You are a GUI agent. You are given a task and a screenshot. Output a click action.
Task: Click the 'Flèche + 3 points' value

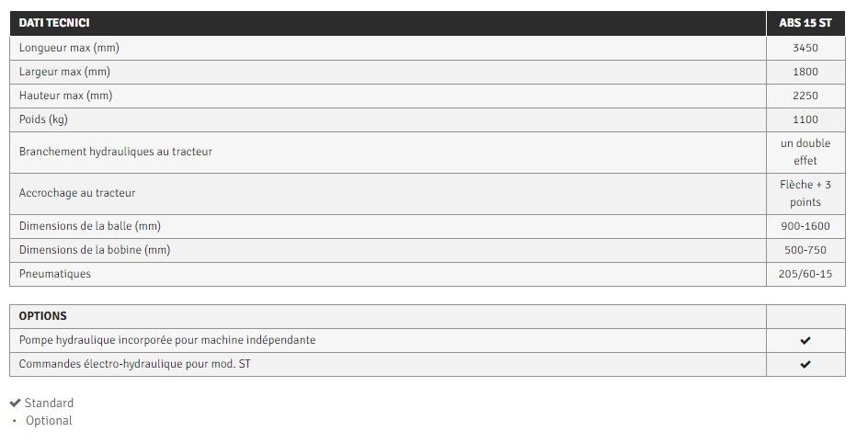[x=805, y=193]
